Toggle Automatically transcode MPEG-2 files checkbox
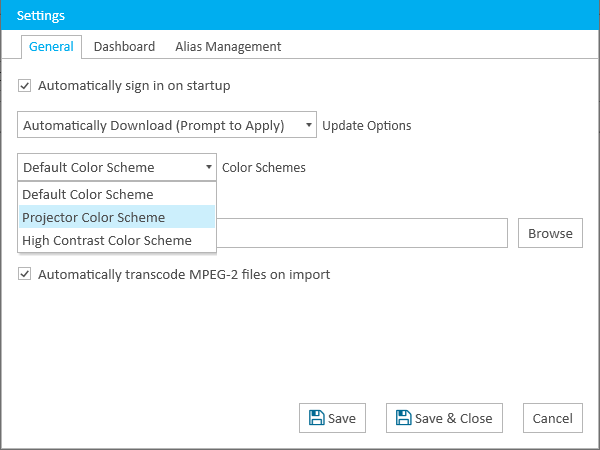Image resolution: width=600 pixels, height=450 pixels. (24, 274)
